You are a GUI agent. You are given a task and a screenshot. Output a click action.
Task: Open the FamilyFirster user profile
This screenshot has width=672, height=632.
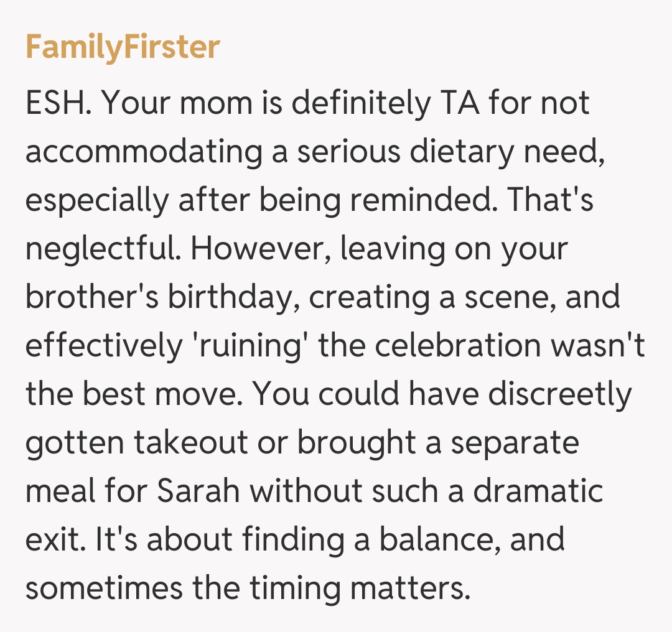(x=123, y=47)
